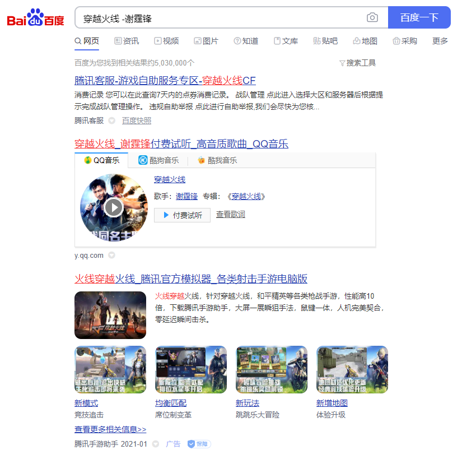This screenshot has height=450, width=476.
Task: Switch to the 视频 tab
Action: click(x=166, y=41)
